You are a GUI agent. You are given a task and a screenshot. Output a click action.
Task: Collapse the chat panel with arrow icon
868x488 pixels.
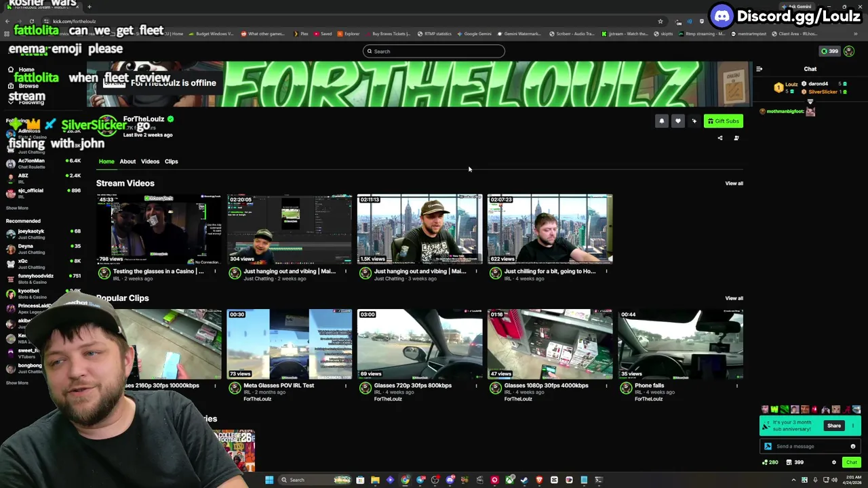pyautogui.click(x=759, y=69)
